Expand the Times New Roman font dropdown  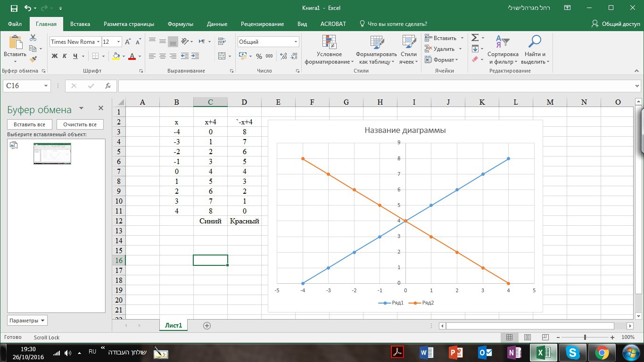point(98,41)
